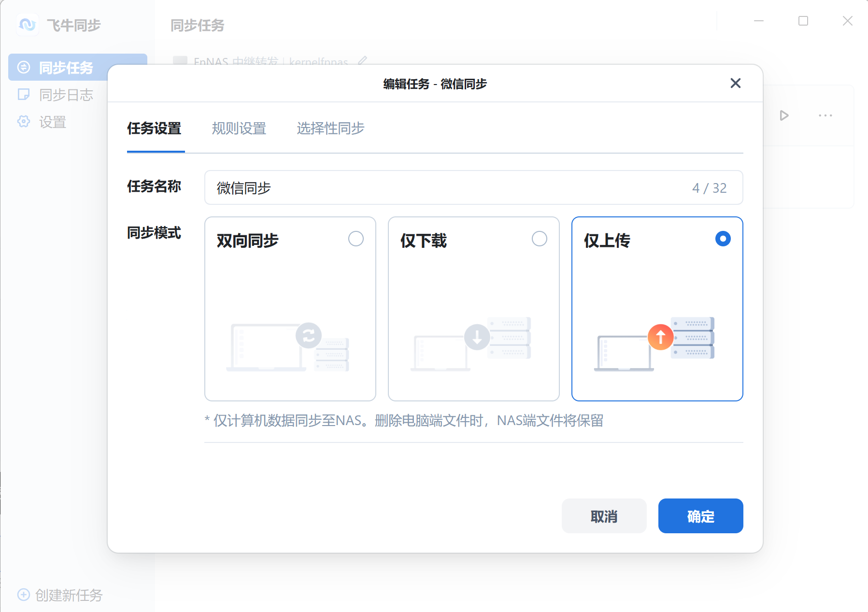Select the 任务设置 tab

coord(154,128)
